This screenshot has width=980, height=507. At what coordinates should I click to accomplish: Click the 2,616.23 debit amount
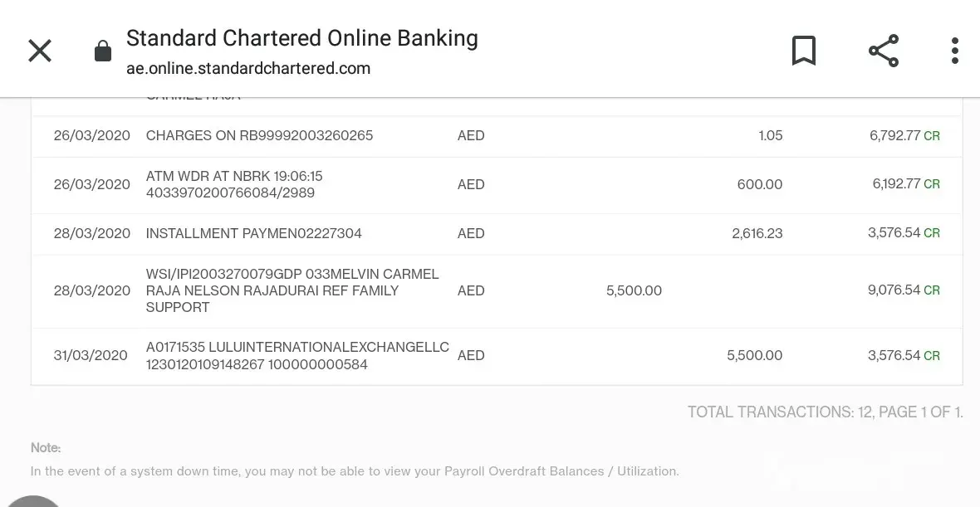(757, 233)
